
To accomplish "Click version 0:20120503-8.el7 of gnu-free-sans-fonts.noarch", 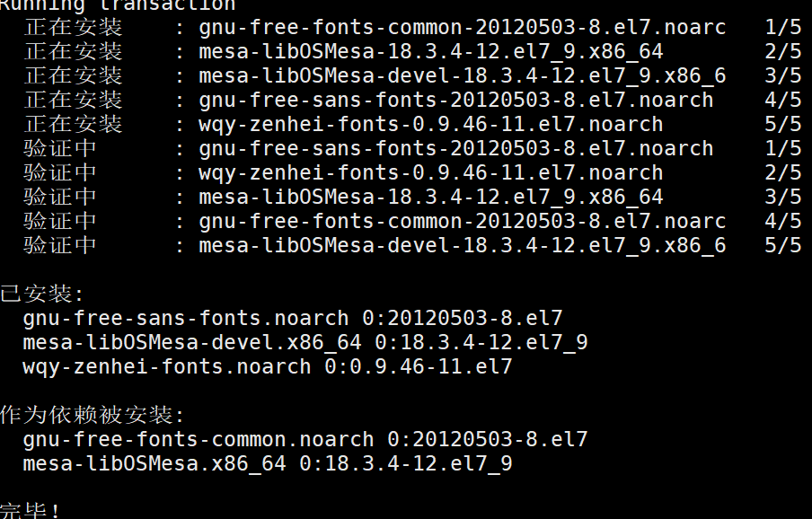I will pos(463,319).
